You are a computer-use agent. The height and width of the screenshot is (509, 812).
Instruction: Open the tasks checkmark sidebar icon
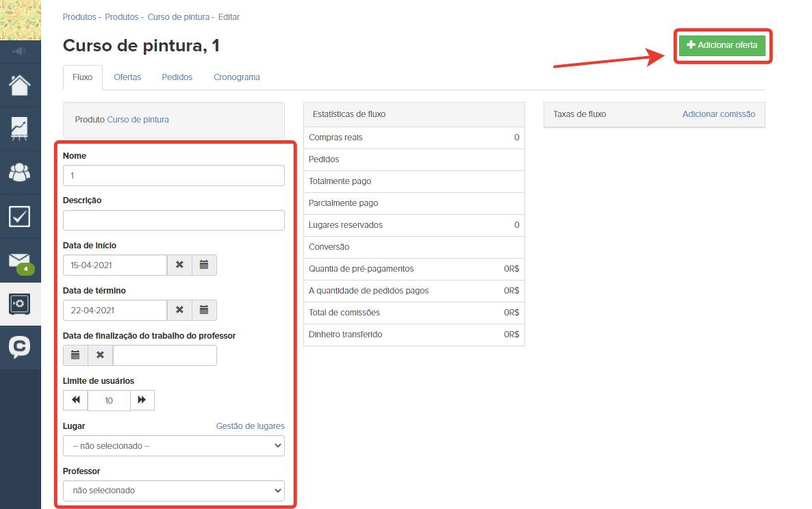(x=20, y=216)
